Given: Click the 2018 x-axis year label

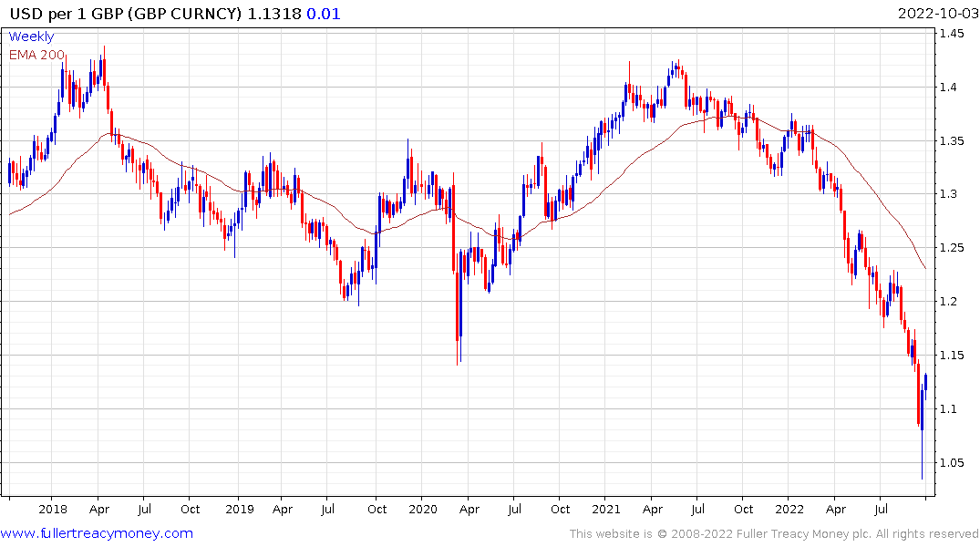Looking at the screenshot, I should [53, 510].
